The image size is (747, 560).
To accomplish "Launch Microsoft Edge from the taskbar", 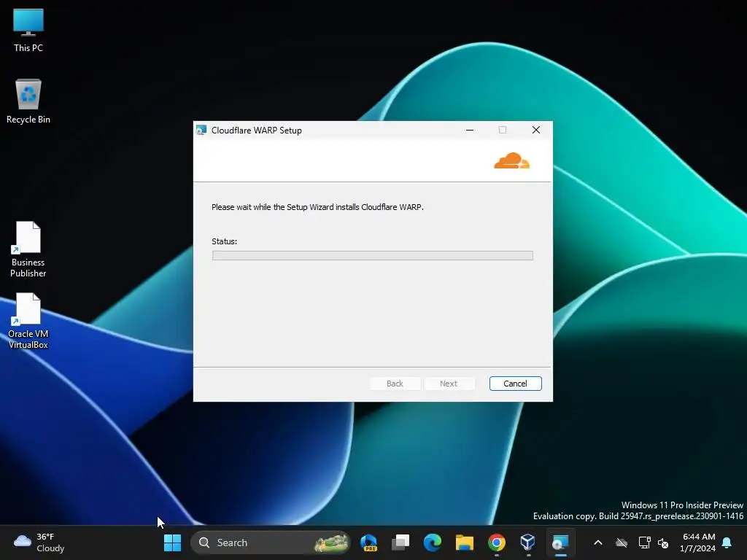I will click(x=433, y=542).
